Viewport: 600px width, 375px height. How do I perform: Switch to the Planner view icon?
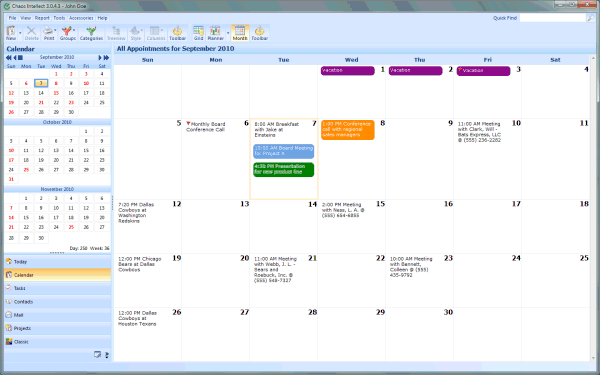click(215, 33)
